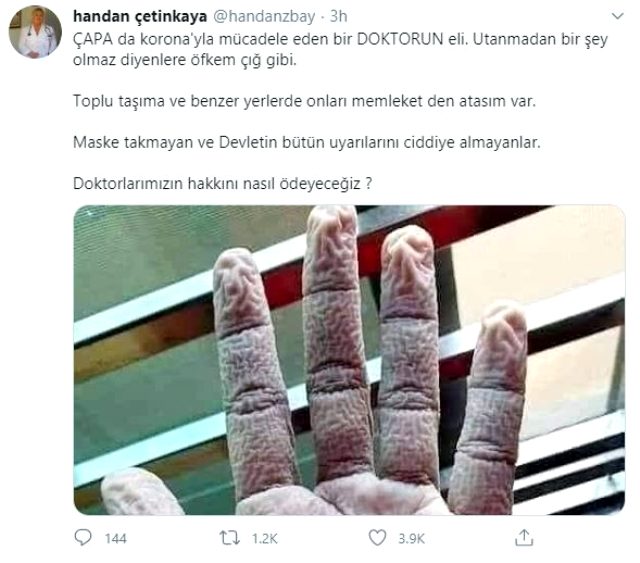Image resolution: width=640 pixels, height=563 pixels.
Task: Click the line ending öfkem çığ gibi
Action: 185,60
